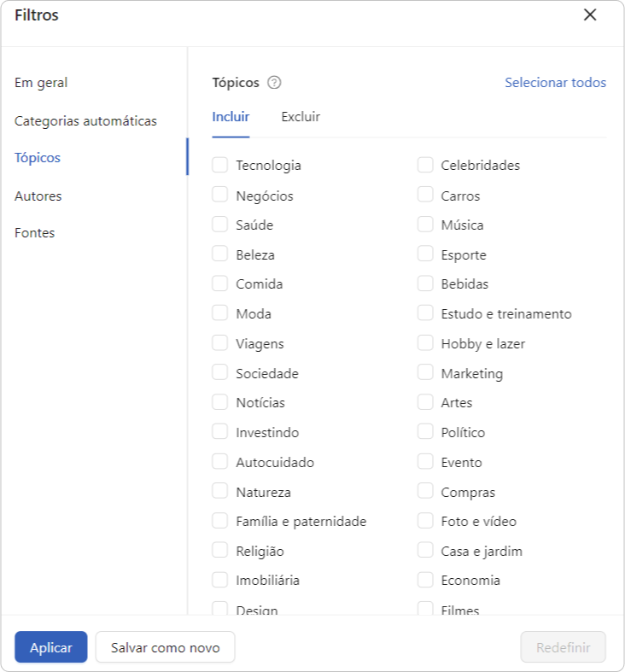Check Família e paternidade

click(220, 521)
